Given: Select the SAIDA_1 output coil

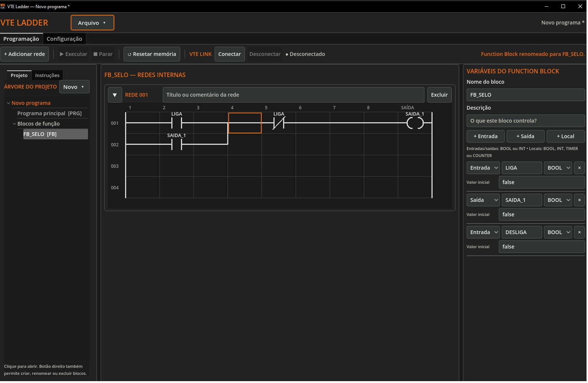Looking at the screenshot, I should [x=415, y=123].
